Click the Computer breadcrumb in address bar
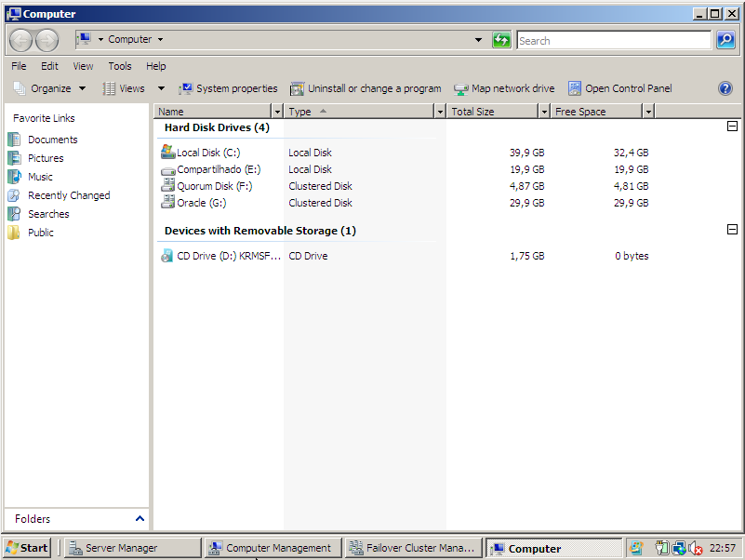The width and height of the screenshot is (745, 560). click(129, 39)
